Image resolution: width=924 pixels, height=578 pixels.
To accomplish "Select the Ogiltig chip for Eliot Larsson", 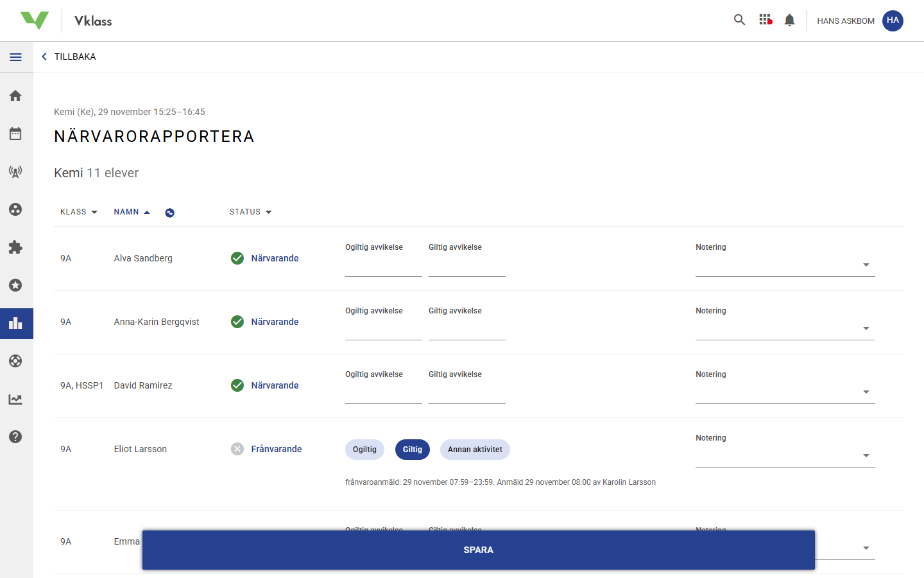I will pos(364,450).
